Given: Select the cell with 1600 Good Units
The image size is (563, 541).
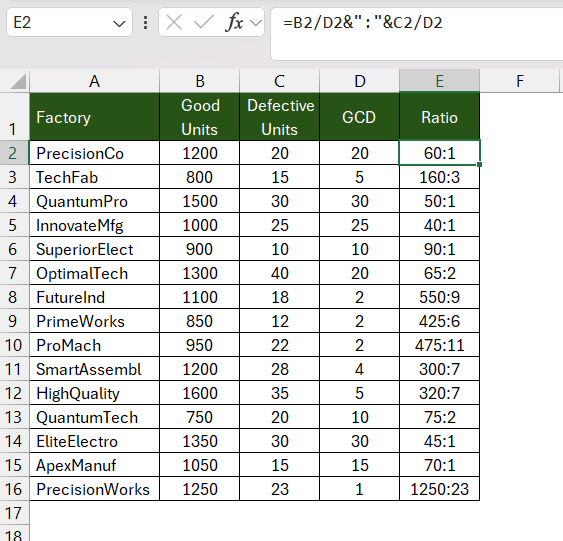Looking at the screenshot, I should pyautogui.click(x=200, y=393).
